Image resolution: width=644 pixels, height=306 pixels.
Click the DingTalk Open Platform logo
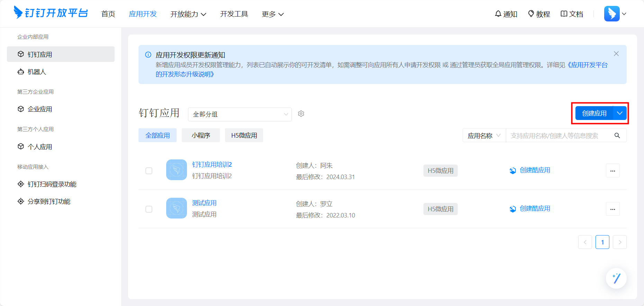51,13
